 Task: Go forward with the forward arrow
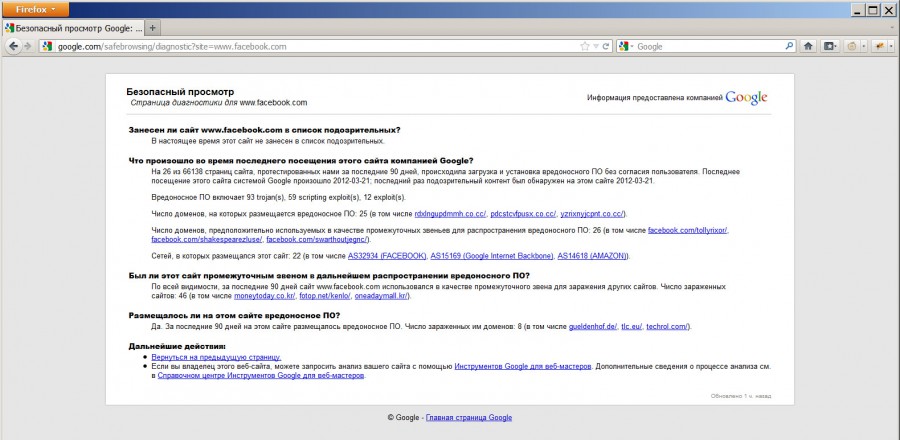coord(28,46)
